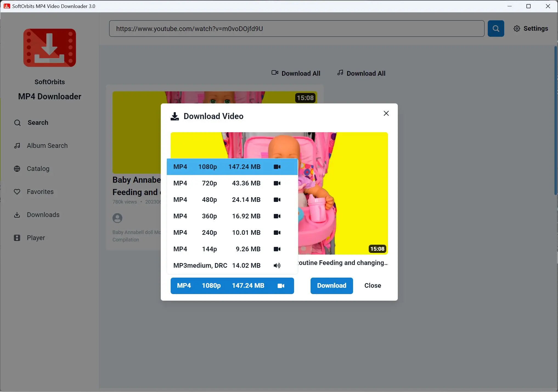Image resolution: width=558 pixels, height=392 pixels.
Task: Click the camera icon on the 144p row
Action: click(277, 249)
